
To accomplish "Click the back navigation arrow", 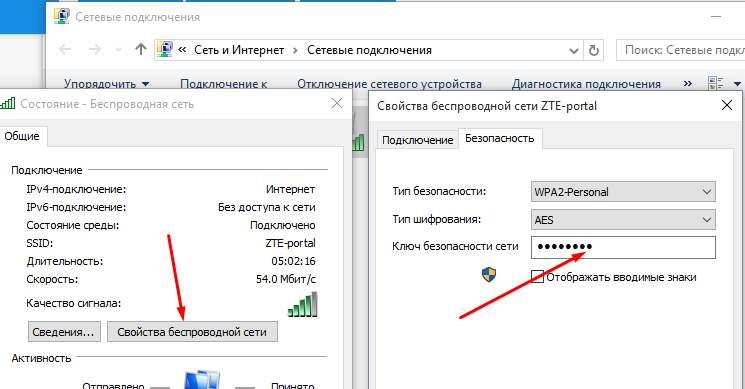I will 65,49.
